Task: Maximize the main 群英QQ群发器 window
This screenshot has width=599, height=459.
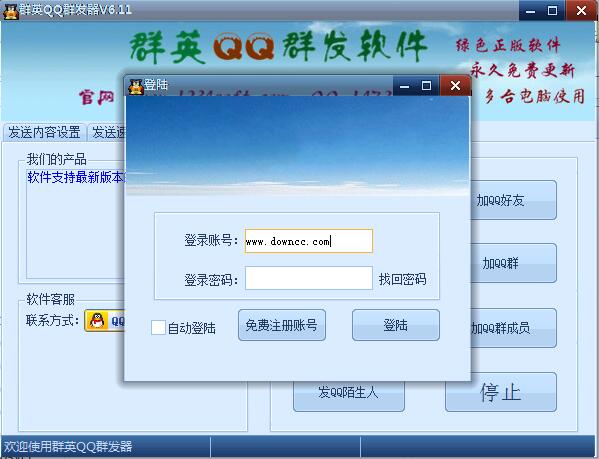Action: coord(552,10)
